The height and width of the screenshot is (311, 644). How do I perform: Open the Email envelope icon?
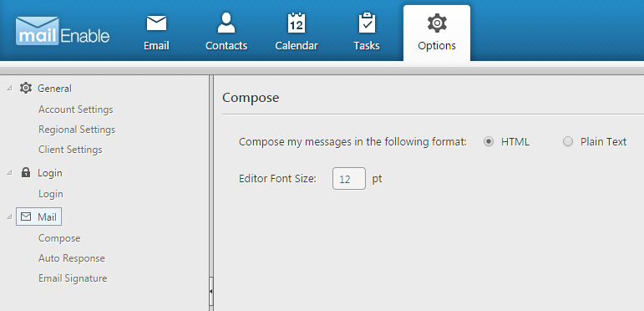156,23
